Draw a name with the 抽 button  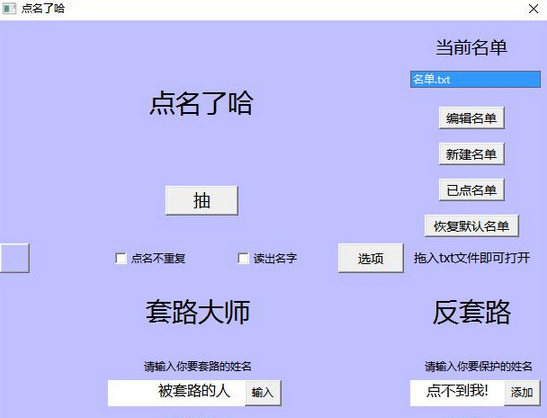(202, 201)
